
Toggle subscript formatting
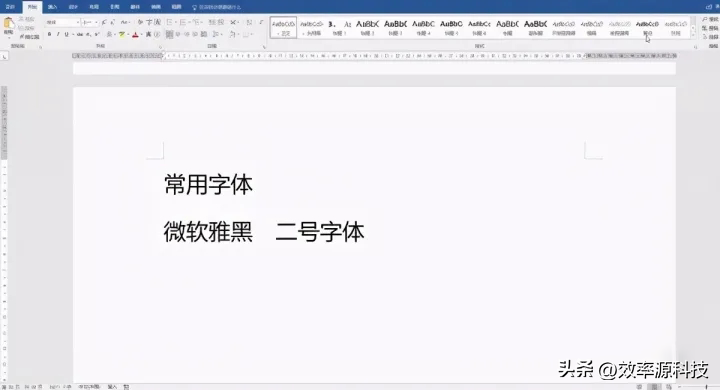click(x=88, y=34)
